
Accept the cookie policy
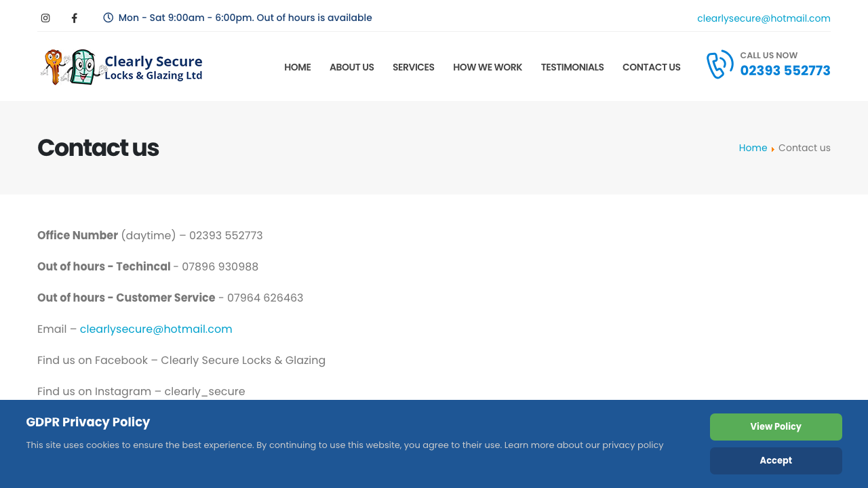[x=776, y=459]
